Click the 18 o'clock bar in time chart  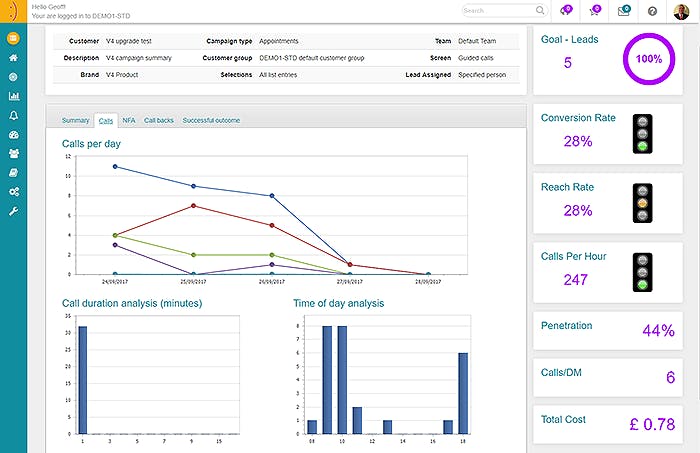[463, 393]
